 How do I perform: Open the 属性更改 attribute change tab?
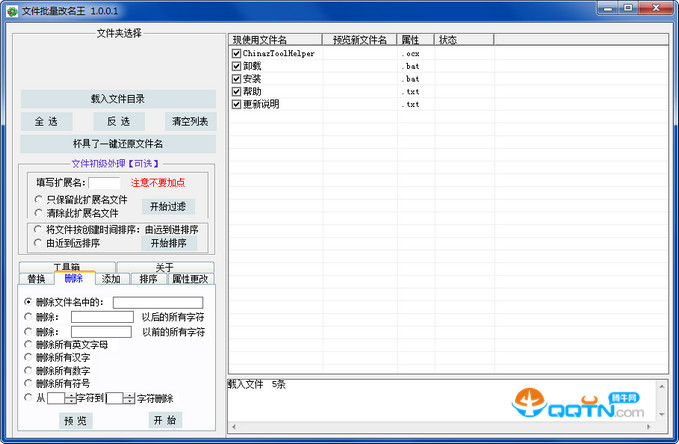click(192, 279)
